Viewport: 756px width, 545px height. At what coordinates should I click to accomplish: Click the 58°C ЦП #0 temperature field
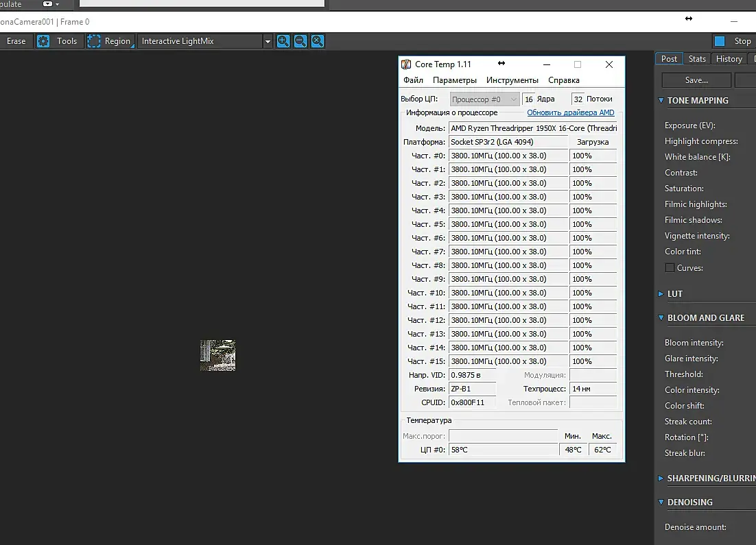tap(503, 450)
